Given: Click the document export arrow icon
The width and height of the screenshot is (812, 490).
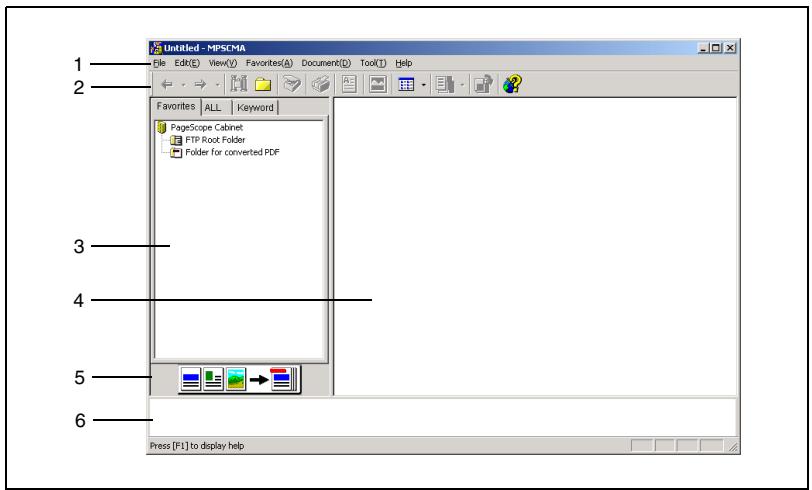Looking at the screenshot, I should 483,84.
